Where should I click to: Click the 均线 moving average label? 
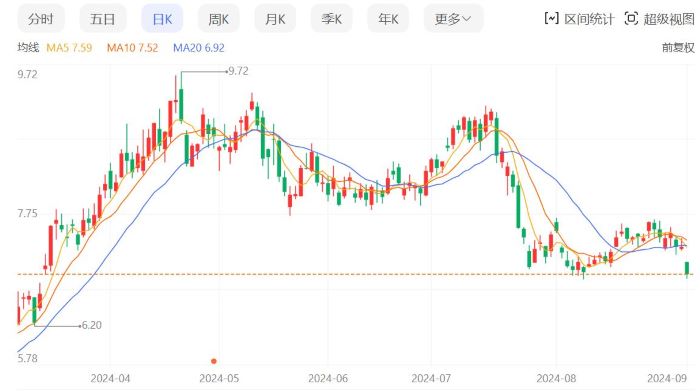point(28,47)
